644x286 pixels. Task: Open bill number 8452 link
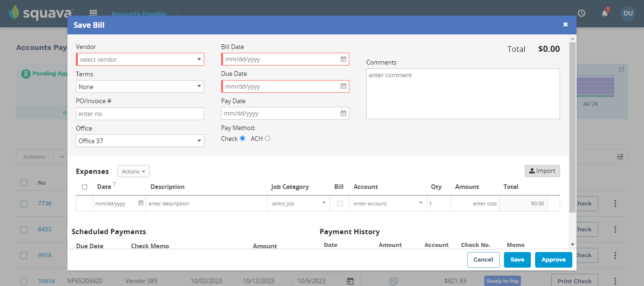pos(45,229)
